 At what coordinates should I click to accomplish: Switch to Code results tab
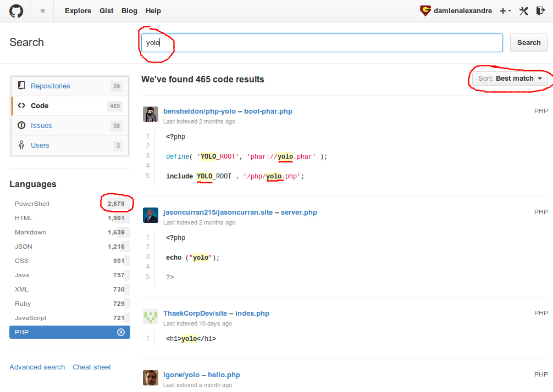(70, 105)
